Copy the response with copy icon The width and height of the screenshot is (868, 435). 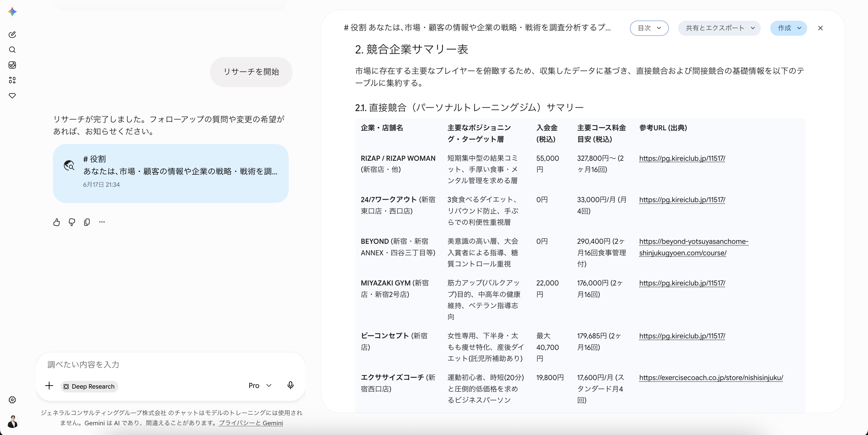pos(87,222)
